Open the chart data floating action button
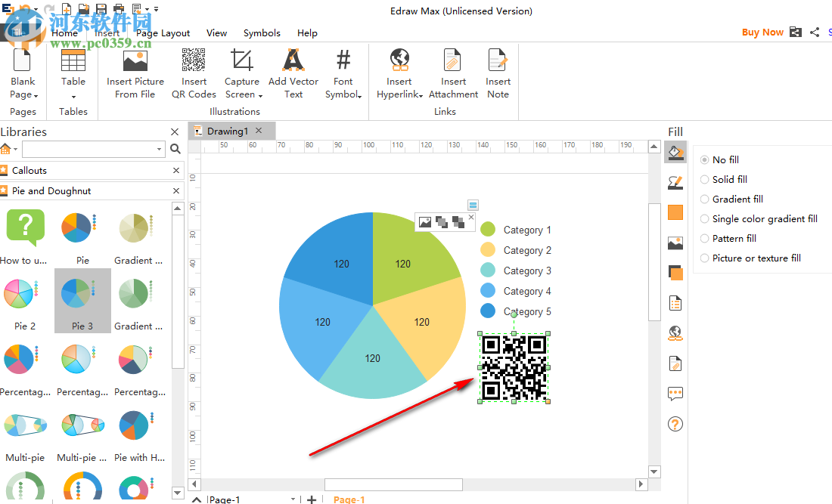 (473, 205)
